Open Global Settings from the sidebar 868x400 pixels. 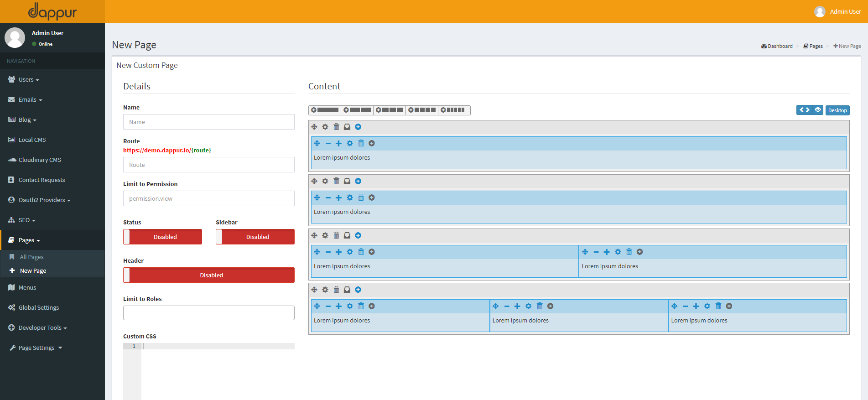39,308
